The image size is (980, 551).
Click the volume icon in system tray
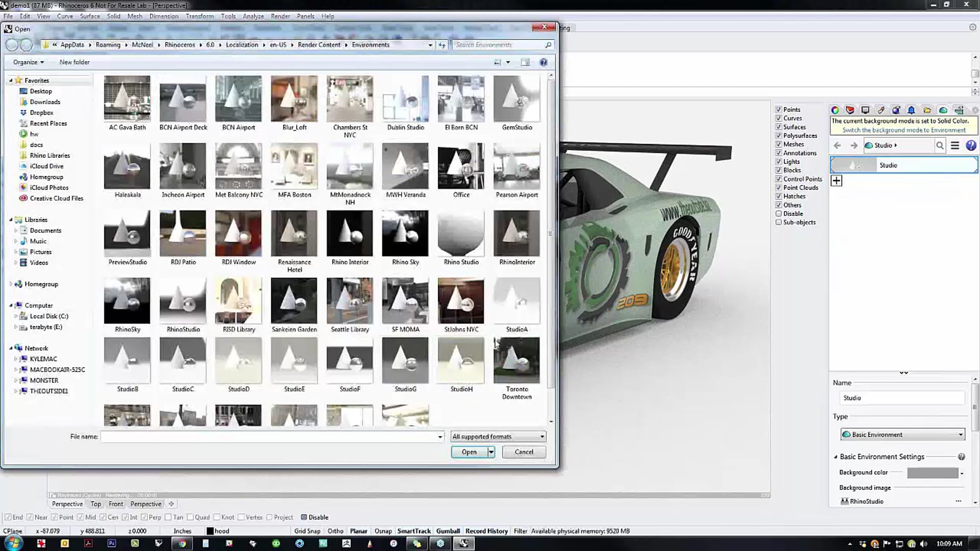[x=924, y=544]
